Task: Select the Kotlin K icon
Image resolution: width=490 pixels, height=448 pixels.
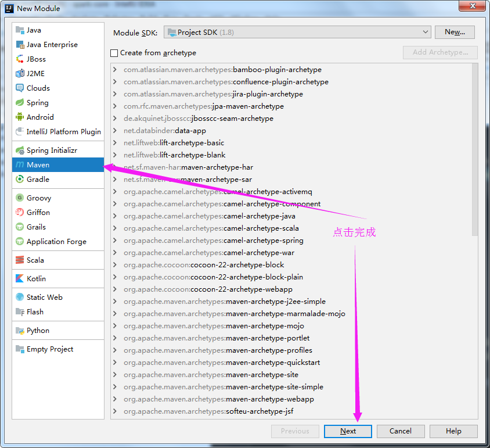Action: coord(20,278)
